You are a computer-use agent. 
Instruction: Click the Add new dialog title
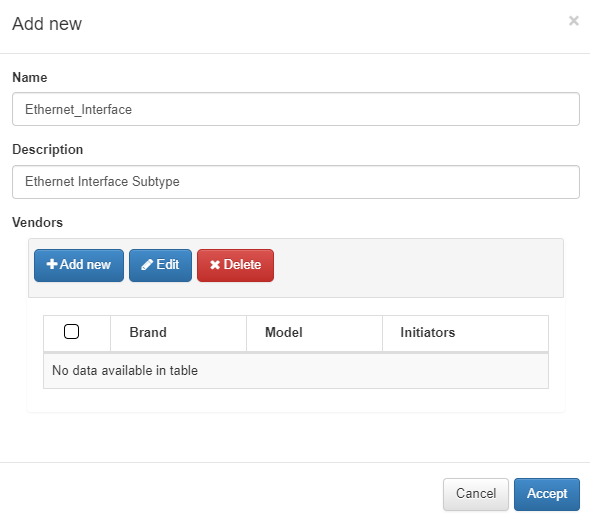47,24
